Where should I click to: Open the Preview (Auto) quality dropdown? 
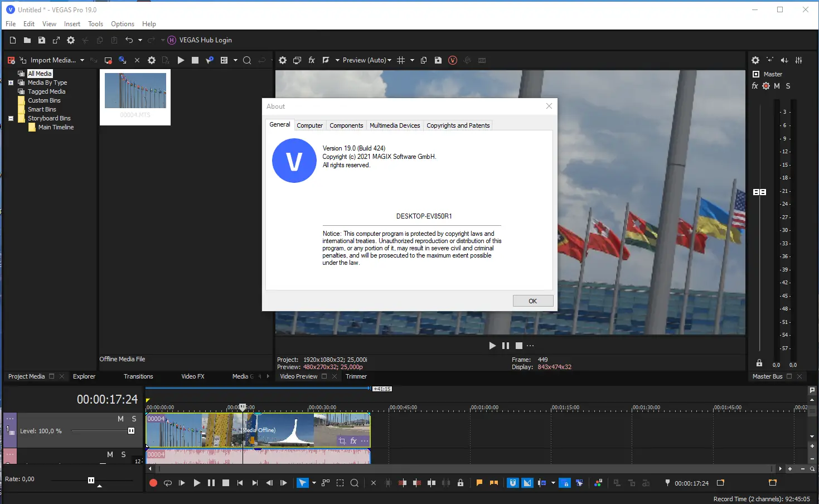pyautogui.click(x=366, y=60)
